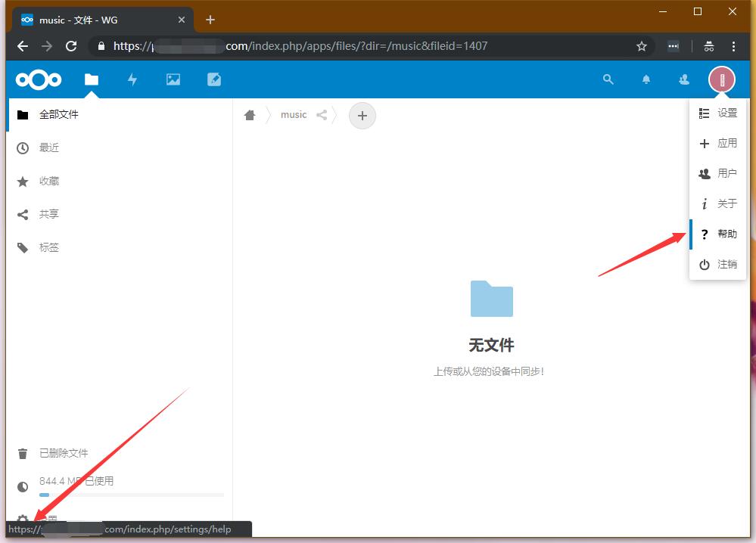
Task: Open the notifications bell icon
Action: (x=646, y=79)
